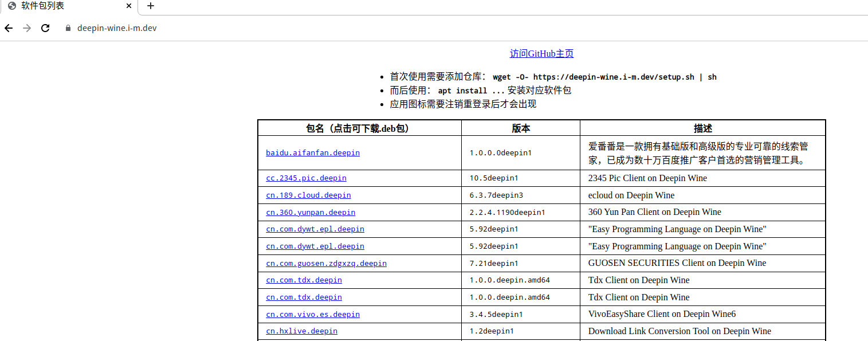Screen dimensions: 868x341
Task: Select the 软件包列表 browser tab
Action: click(69, 6)
